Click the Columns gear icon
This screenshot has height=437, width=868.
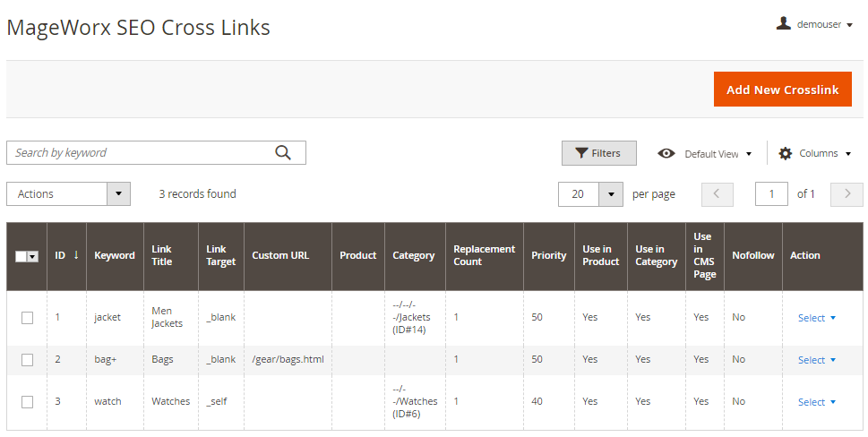coord(786,153)
